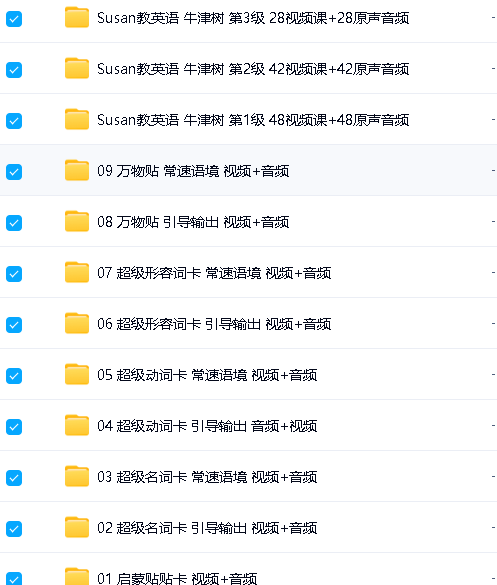497x585 pixels.
Task: Click the 09 万物贴 常速语境 folder icon
Action: (x=77, y=171)
